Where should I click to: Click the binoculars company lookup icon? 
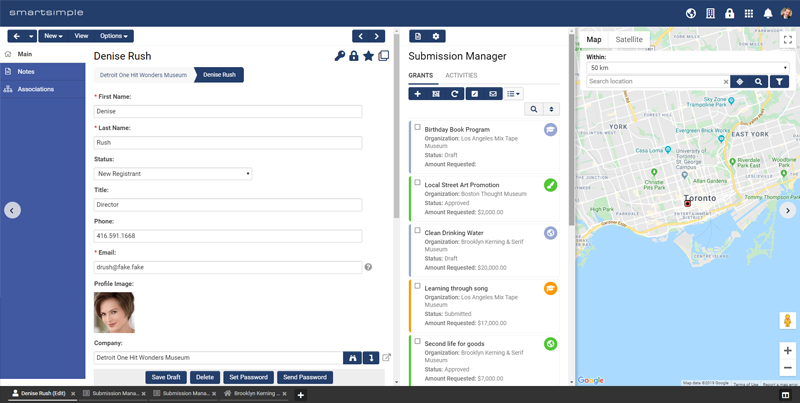(x=352, y=357)
